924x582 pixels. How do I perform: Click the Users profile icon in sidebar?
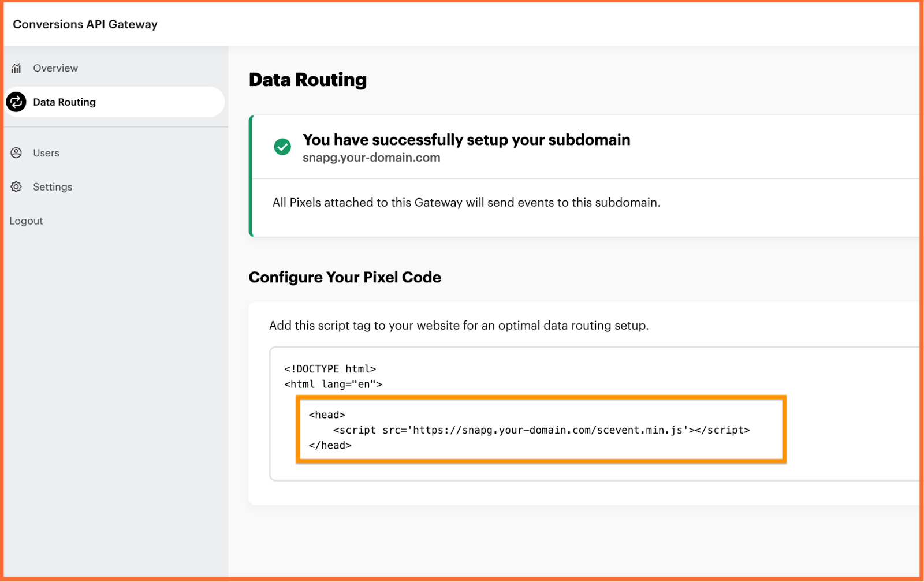tap(16, 153)
